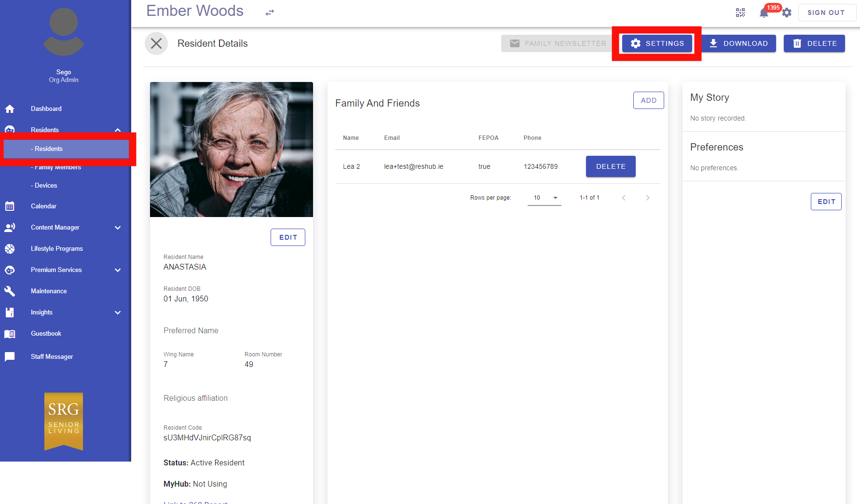Image resolution: width=860 pixels, height=504 pixels.
Task: Open Lifestyle Programs from the sidebar
Action: click(x=57, y=249)
